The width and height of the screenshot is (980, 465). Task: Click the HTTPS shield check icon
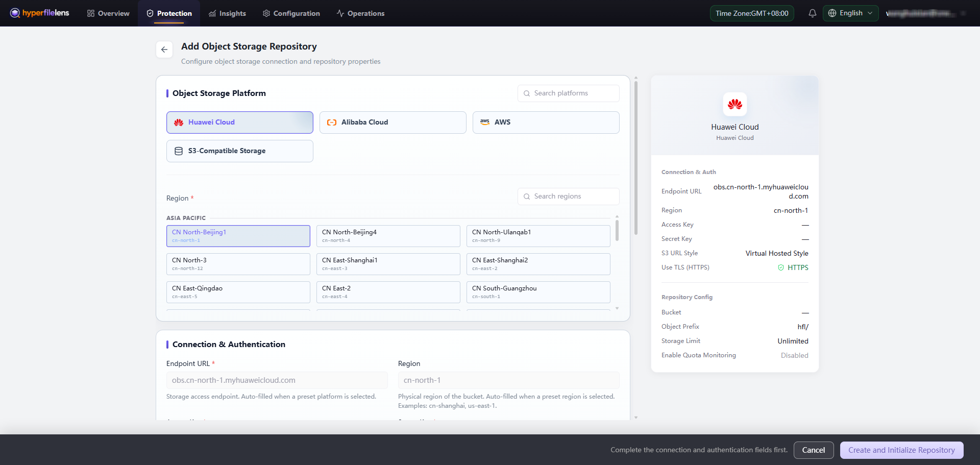click(781, 267)
